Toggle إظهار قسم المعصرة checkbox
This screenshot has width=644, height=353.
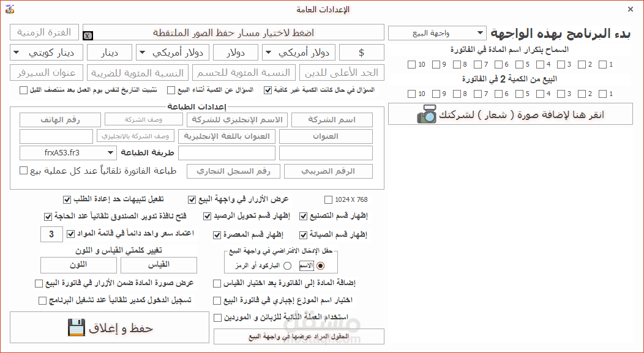point(217,235)
